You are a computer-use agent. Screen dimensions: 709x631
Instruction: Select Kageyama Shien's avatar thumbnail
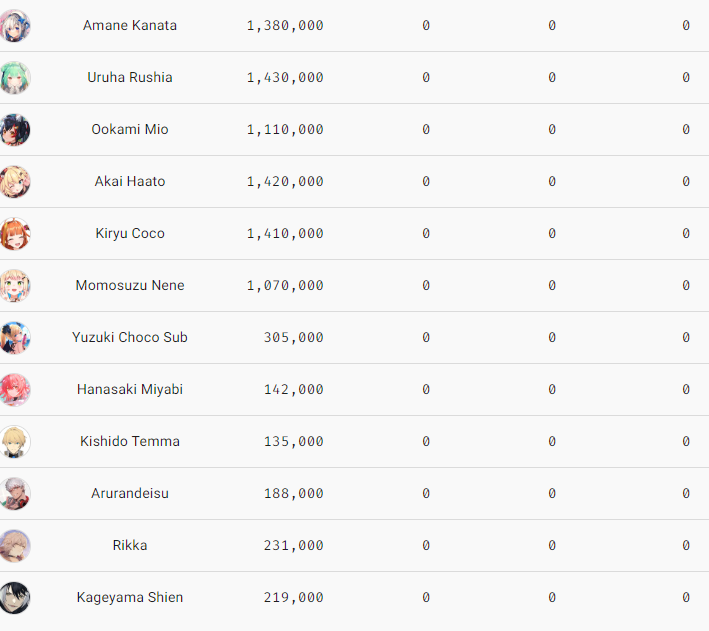click(x=15, y=598)
